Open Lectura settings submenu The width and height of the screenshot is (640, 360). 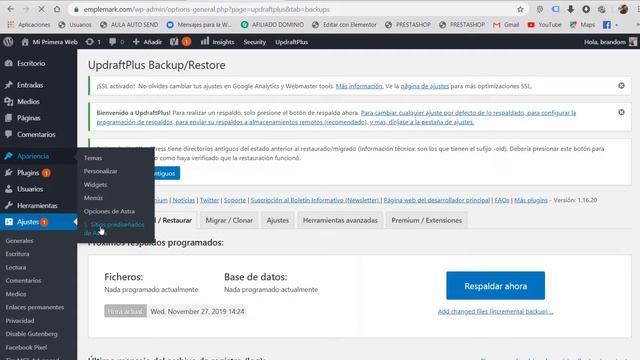click(x=16, y=267)
